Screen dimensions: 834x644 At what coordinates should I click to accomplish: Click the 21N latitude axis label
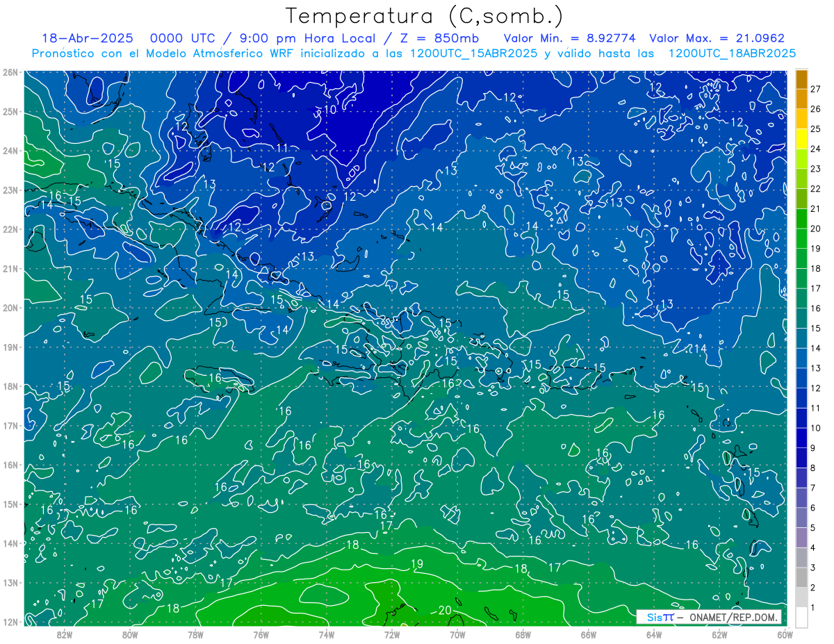click(x=10, y=269)
